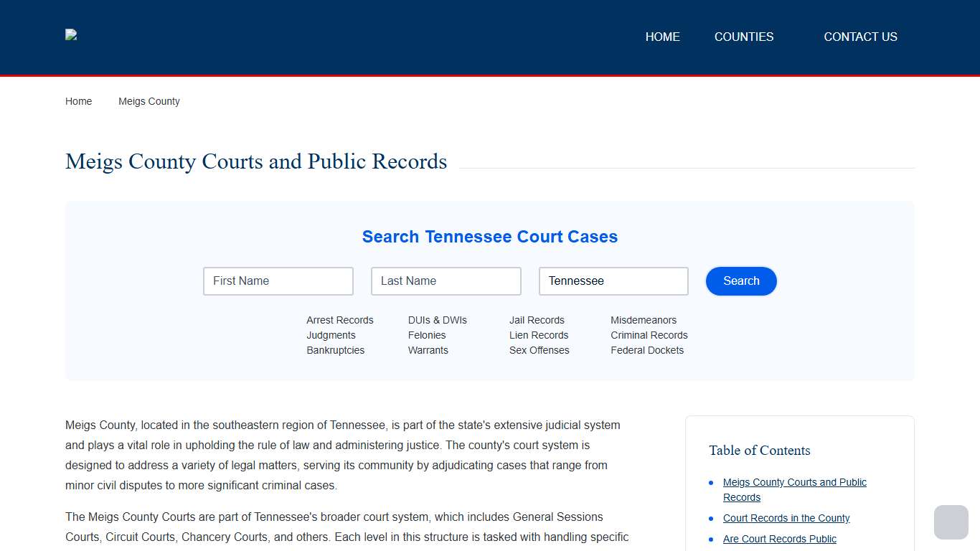Click the scroll-to-top arrow button
This screenshot has width=980, height=551.
[x=951, y=522]
